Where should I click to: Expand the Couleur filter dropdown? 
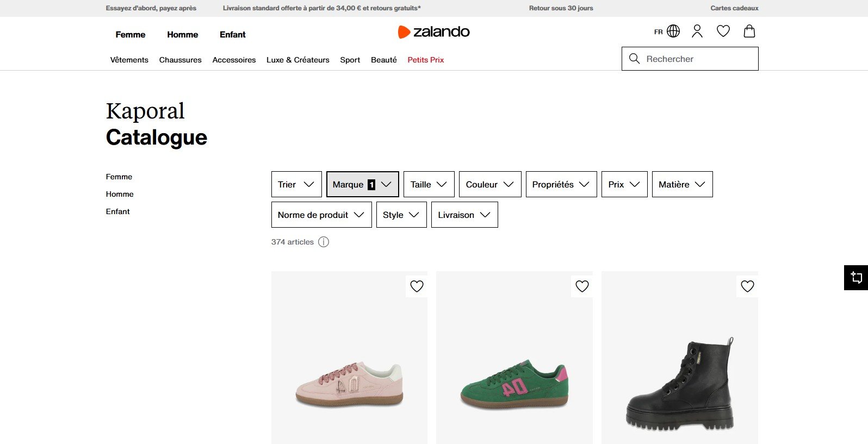pos(489,184)
